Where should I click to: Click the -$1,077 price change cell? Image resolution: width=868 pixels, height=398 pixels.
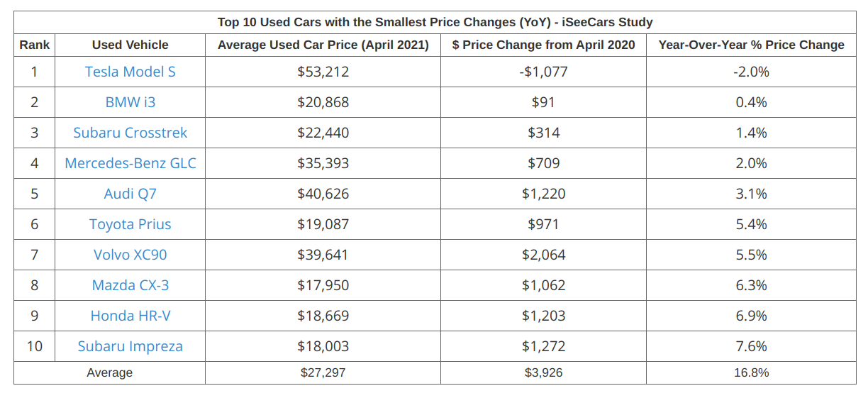(543, 72)
